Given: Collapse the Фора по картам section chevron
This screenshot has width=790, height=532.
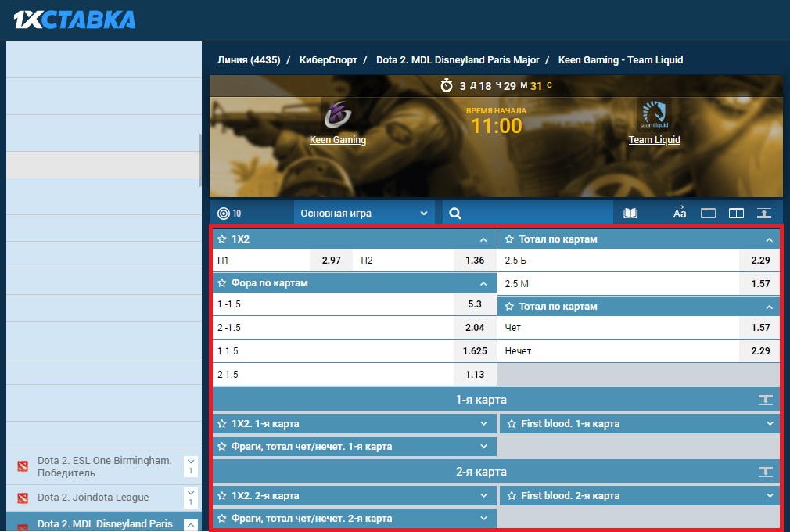Looking at the screenshot, I should pyautogui.click(x=483, y=284).
